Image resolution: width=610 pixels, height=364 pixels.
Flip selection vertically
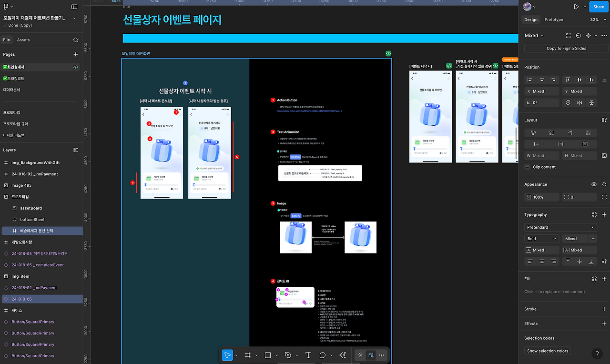591,102
